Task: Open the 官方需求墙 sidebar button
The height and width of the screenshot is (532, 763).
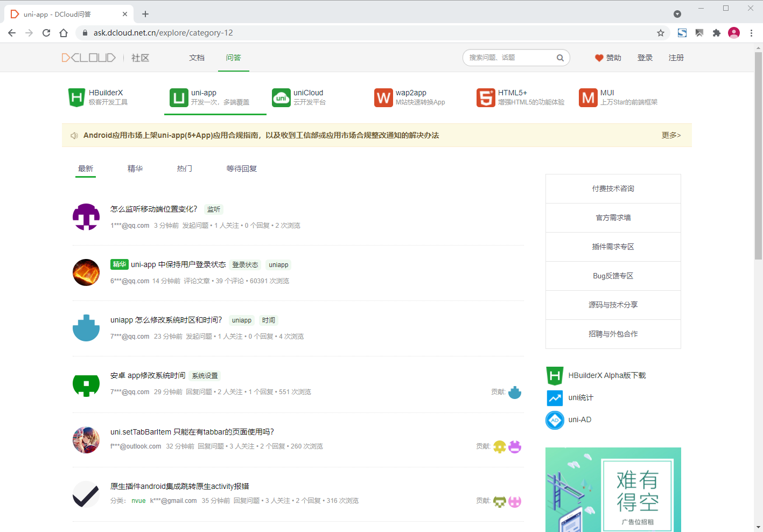Action: [613, 218]
